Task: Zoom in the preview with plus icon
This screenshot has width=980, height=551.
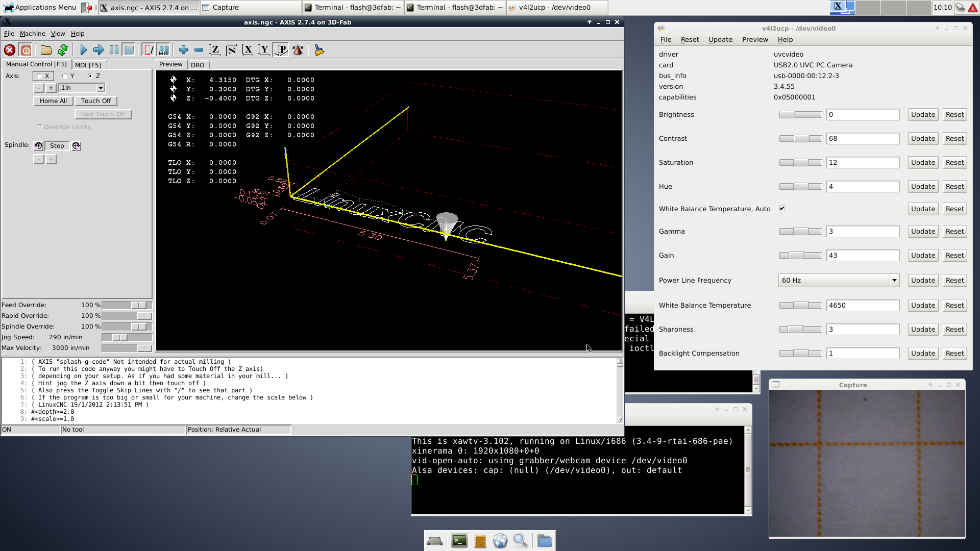Action: [x=183, y=50]
